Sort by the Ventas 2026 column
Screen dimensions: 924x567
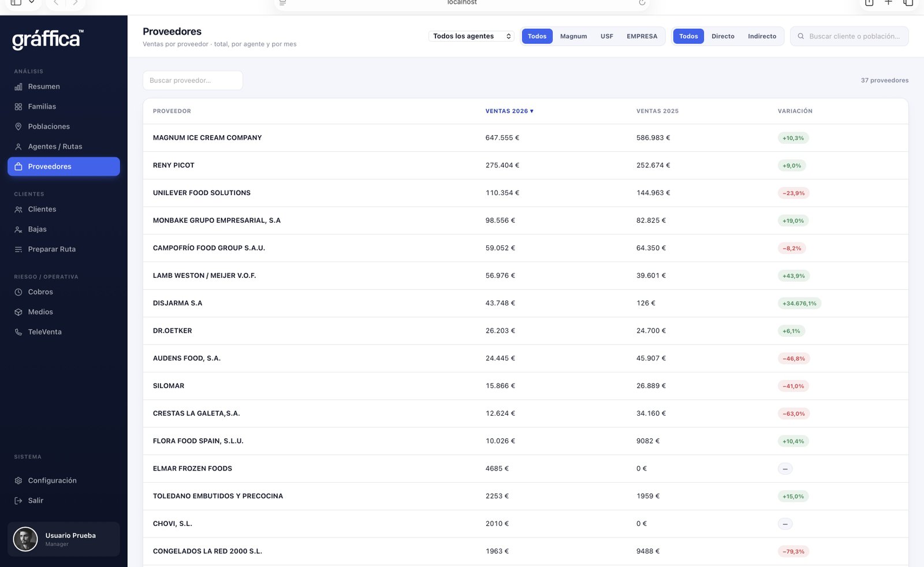coord(509,111)
